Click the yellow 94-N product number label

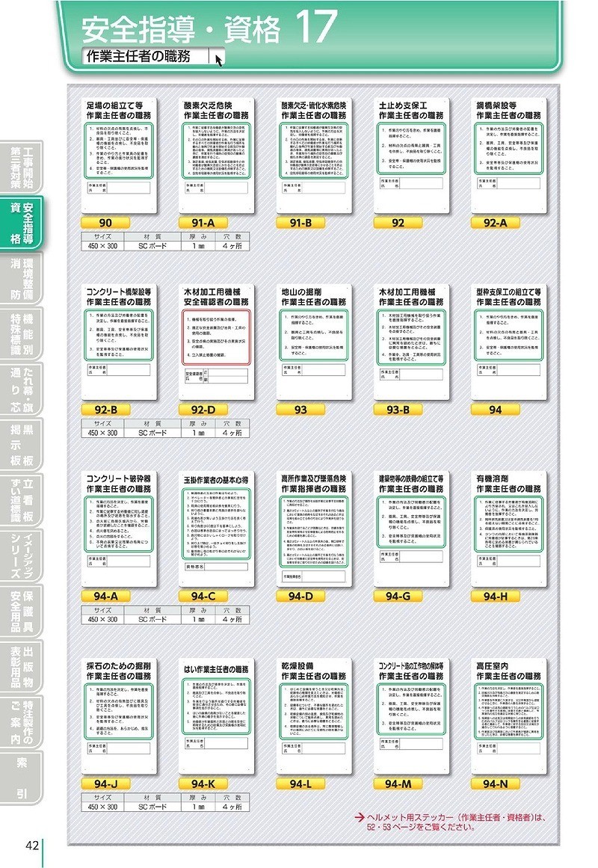495,784
